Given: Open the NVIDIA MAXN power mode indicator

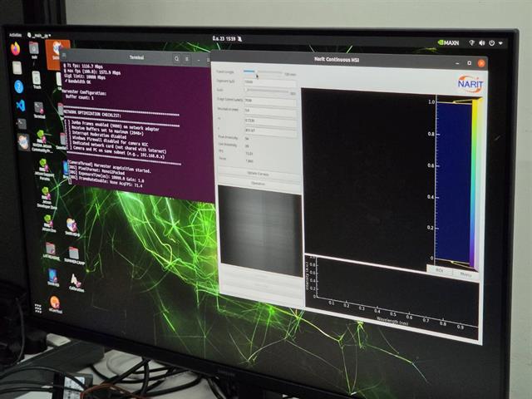Looking at the screenshot, I should tap(448, 42).
